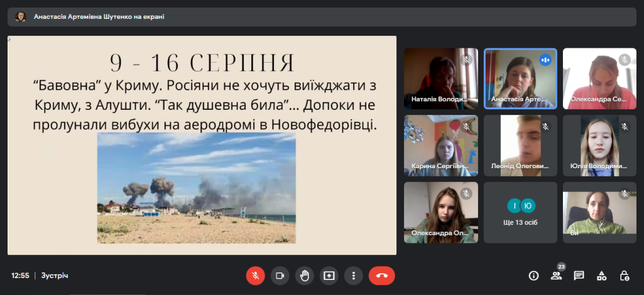Select Леонід Олегови... participant tile
Screen dimensions: 644x295
coord(520,145)
